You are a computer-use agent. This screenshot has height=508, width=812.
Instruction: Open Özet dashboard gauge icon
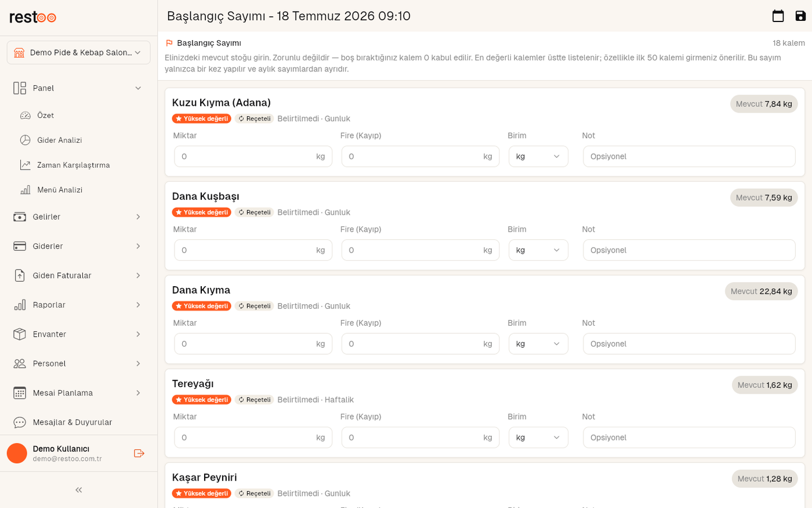(x=25, y=116)
